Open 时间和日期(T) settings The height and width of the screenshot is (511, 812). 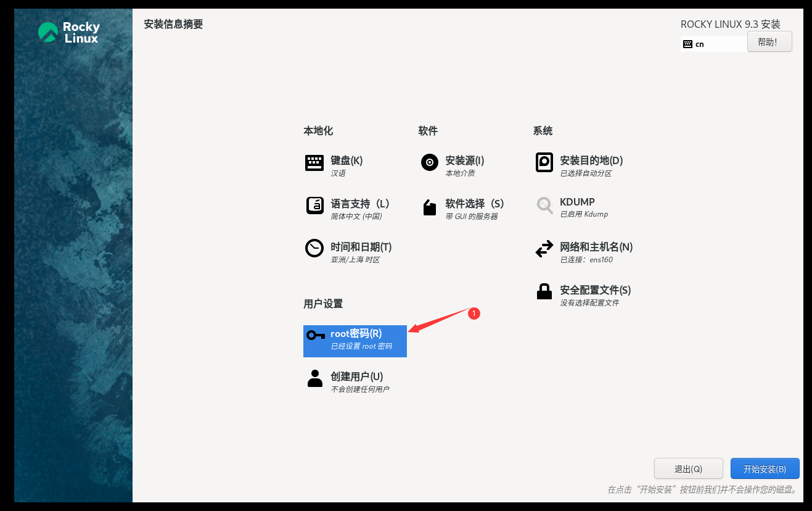361,247
